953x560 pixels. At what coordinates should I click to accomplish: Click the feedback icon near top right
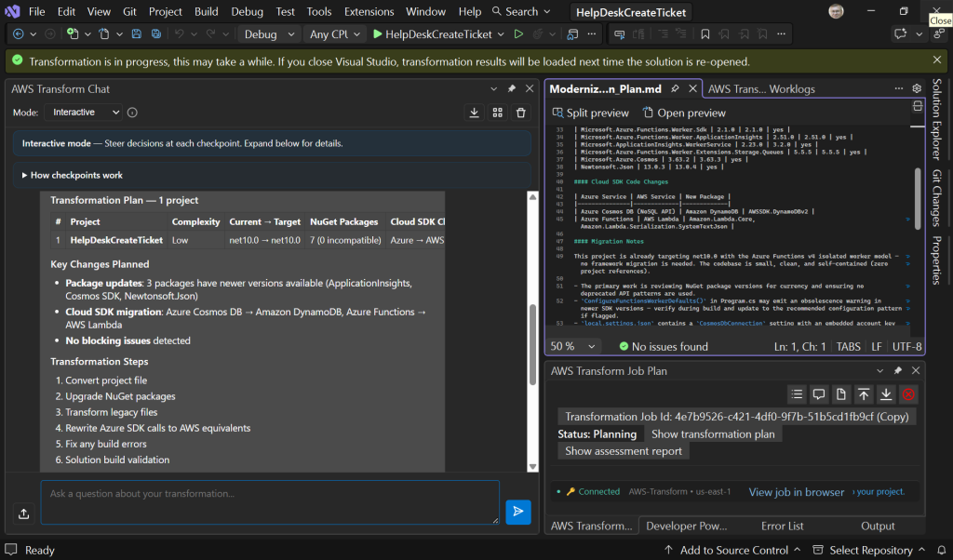click(901, 34)
